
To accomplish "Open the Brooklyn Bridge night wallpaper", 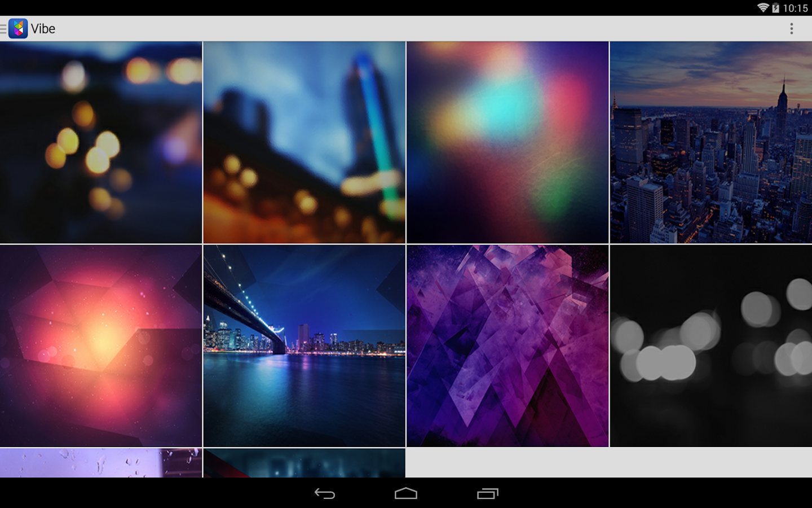I will coord(304,346).
